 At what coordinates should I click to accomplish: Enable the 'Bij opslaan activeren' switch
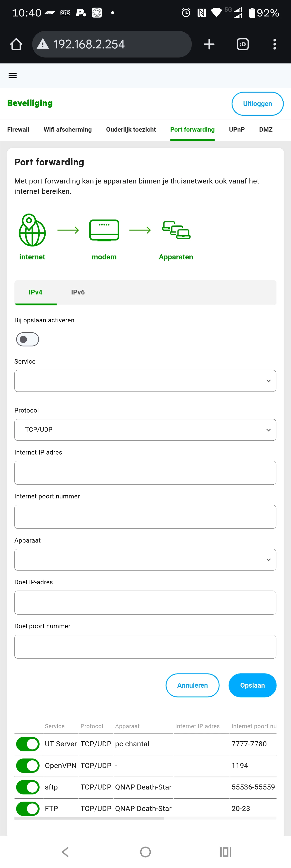[x=28, y=339]
